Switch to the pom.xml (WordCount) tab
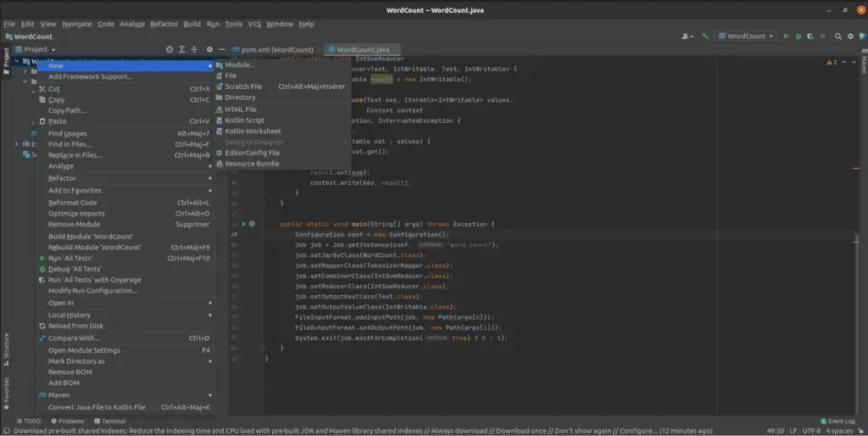The image size is (868, 436). click(x=273, y=49)
